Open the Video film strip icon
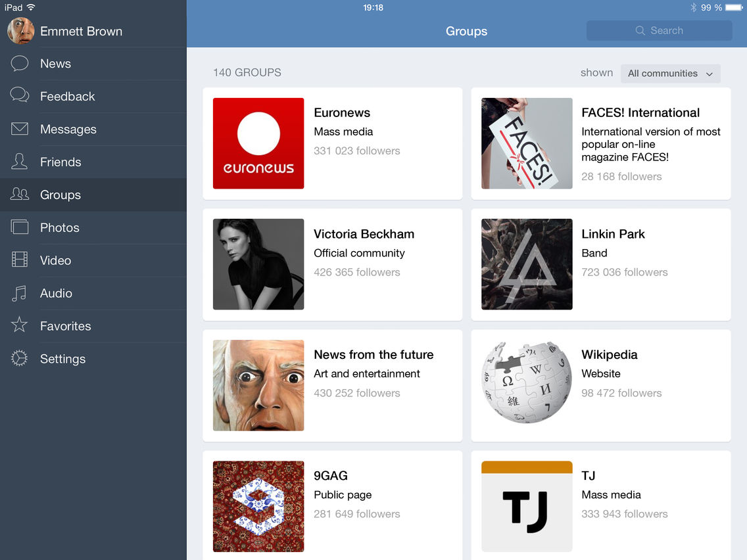Image resolution: width=747 pixels, height=560 pixels. [20, 260]
